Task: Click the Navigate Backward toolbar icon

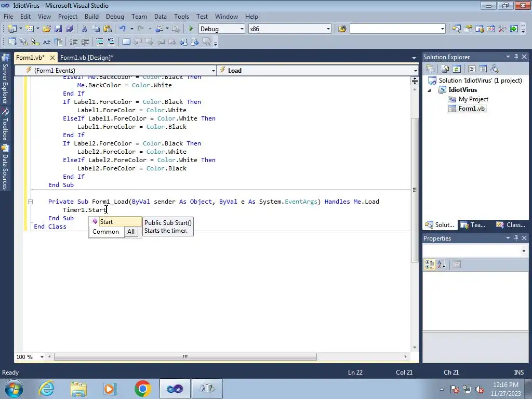Action: click(x=159, y=29)
